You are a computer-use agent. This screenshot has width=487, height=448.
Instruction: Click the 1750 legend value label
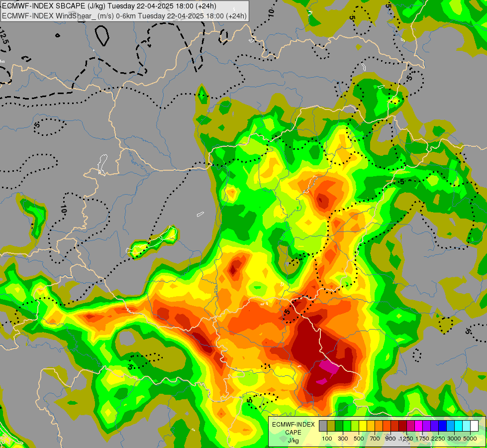422,439
